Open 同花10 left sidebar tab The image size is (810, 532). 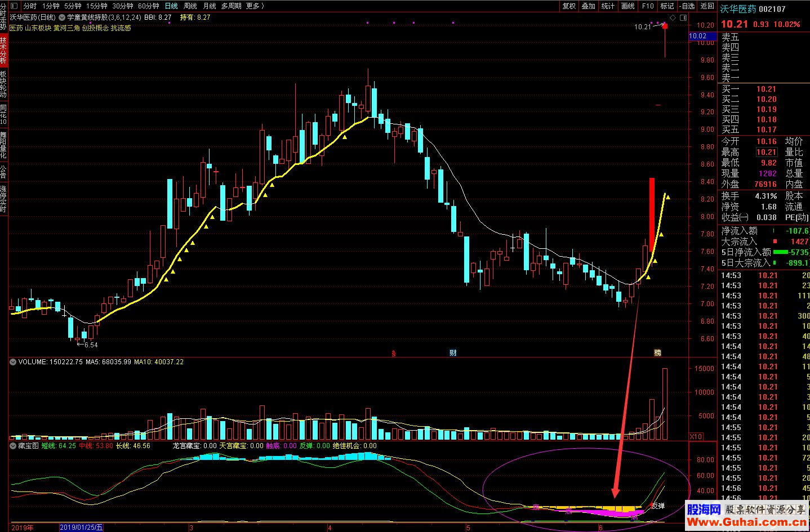tap(3, 115)
